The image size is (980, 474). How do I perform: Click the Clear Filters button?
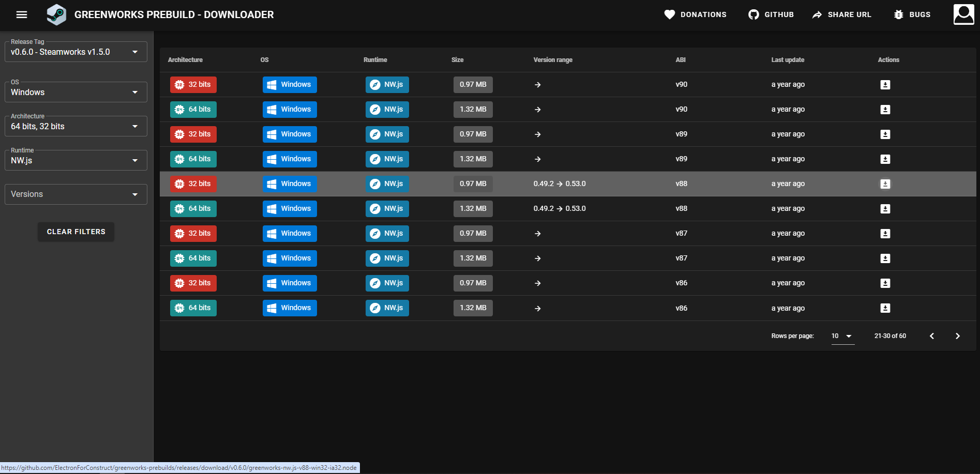tap(76, 232)
